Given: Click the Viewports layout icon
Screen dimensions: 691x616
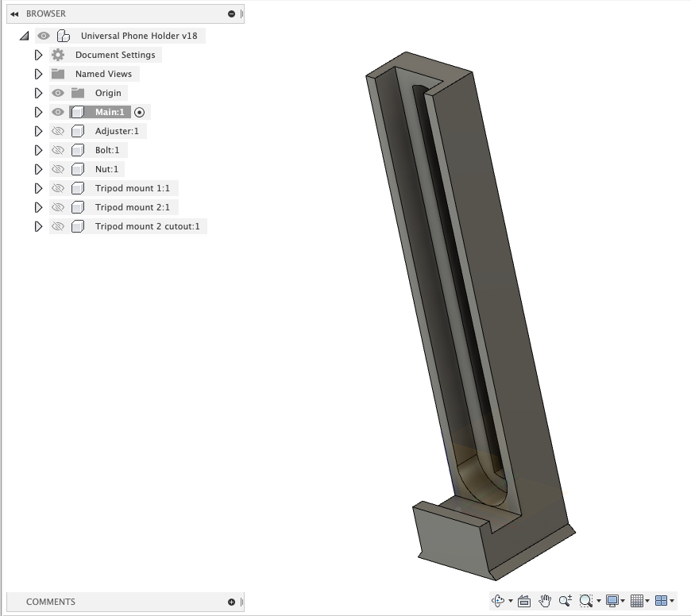Looking at the screenshot, I should (x=661, y=601).
